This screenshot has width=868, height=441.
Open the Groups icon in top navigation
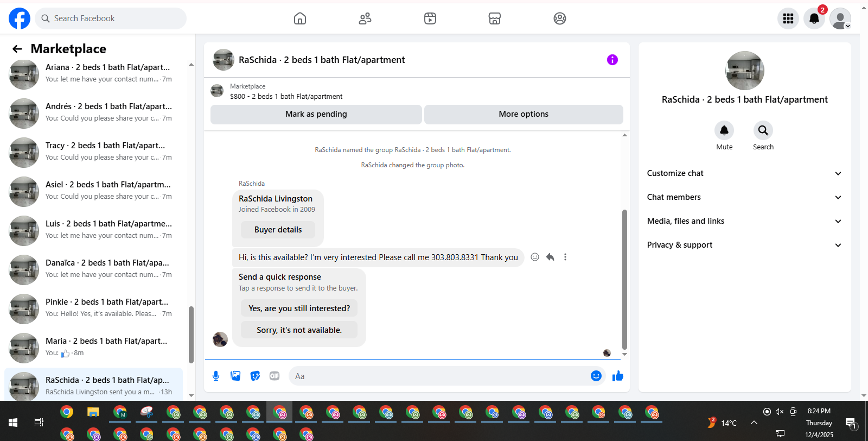pos(560,18)
